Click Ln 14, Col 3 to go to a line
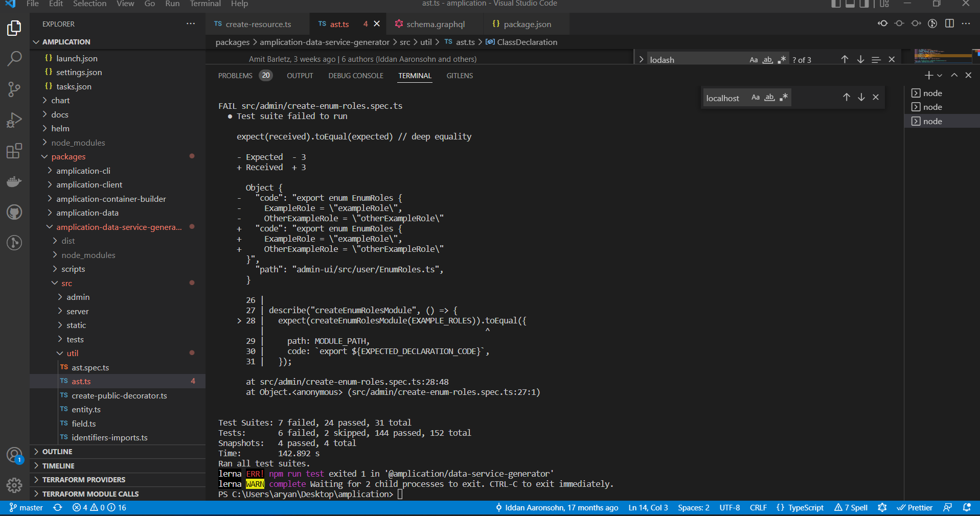 (x=647, y=507)
